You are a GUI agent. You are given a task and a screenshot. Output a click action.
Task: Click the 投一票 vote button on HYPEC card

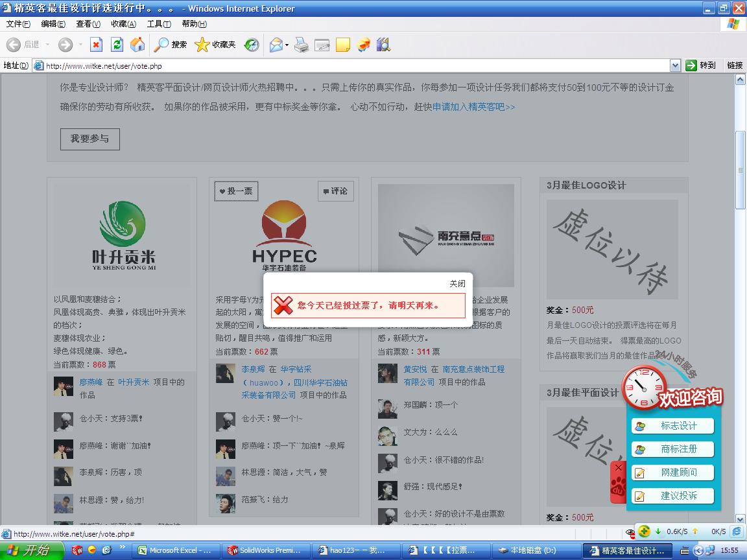coord(236,191)
